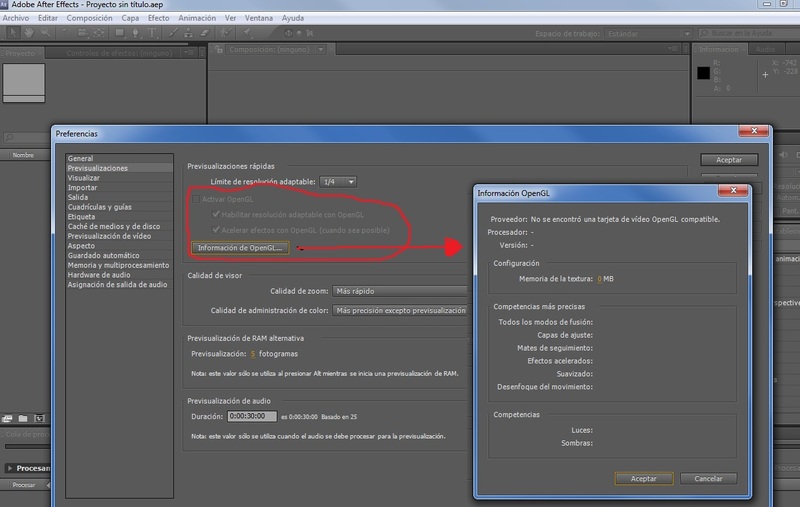
Task: Select the Zoom magnifier tool
Action: (x=45, y=33)
